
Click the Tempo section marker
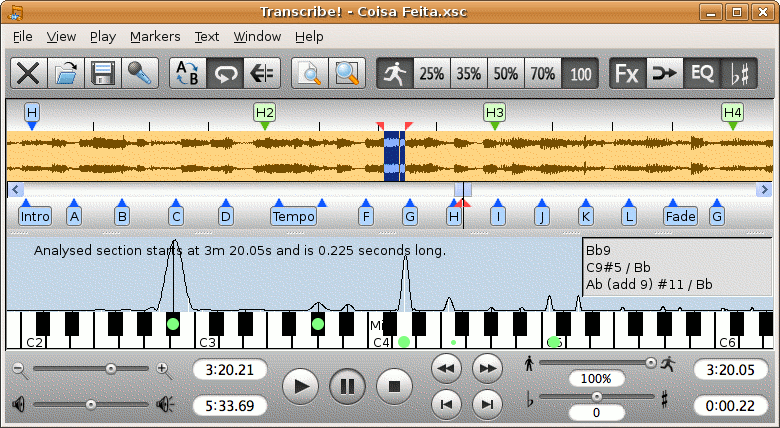[293, 215]
